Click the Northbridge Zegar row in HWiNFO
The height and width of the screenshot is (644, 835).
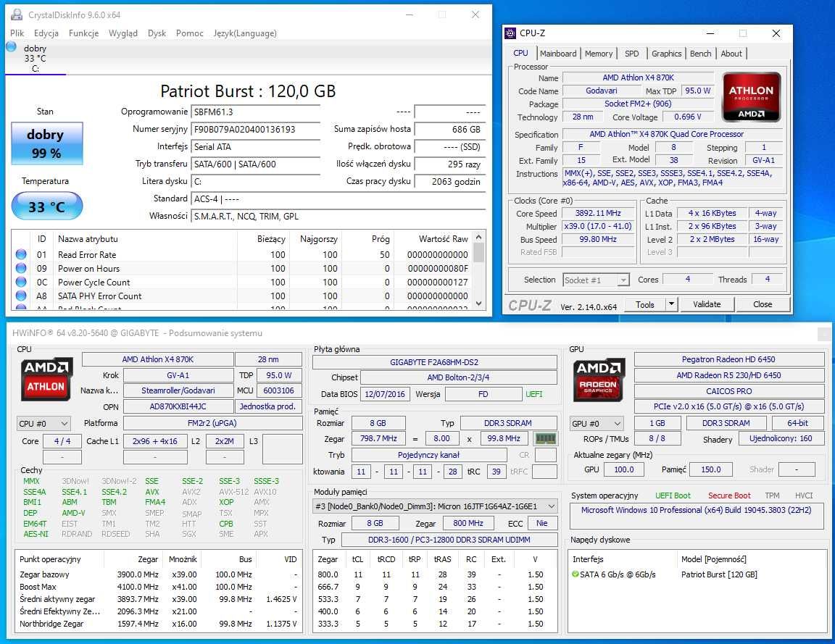(x=158, y=624)
